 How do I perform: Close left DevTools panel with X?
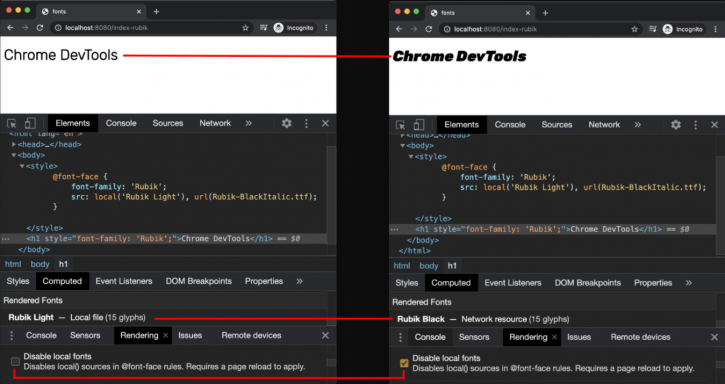point(325,123)
